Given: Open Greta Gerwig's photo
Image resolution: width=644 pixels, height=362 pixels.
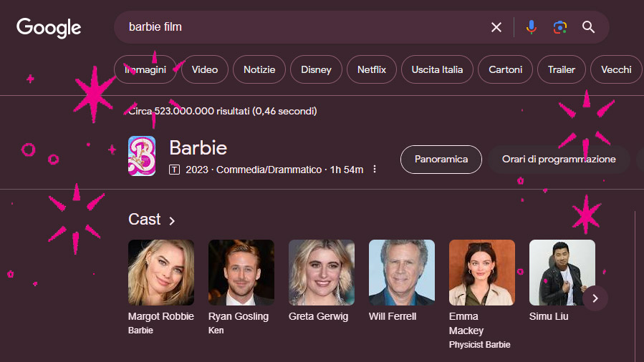Looking at the screenshot, I should pyautogui.click(x=322, y=273).
